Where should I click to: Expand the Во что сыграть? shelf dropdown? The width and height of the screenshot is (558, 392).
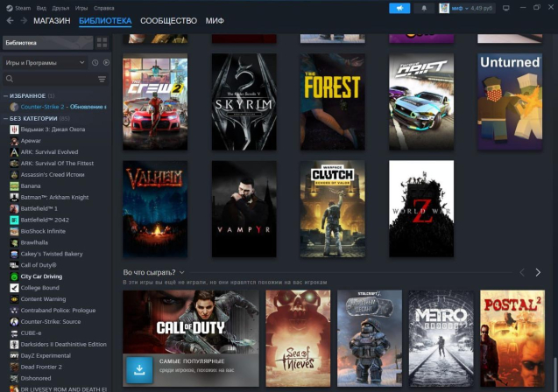point(181,273)
